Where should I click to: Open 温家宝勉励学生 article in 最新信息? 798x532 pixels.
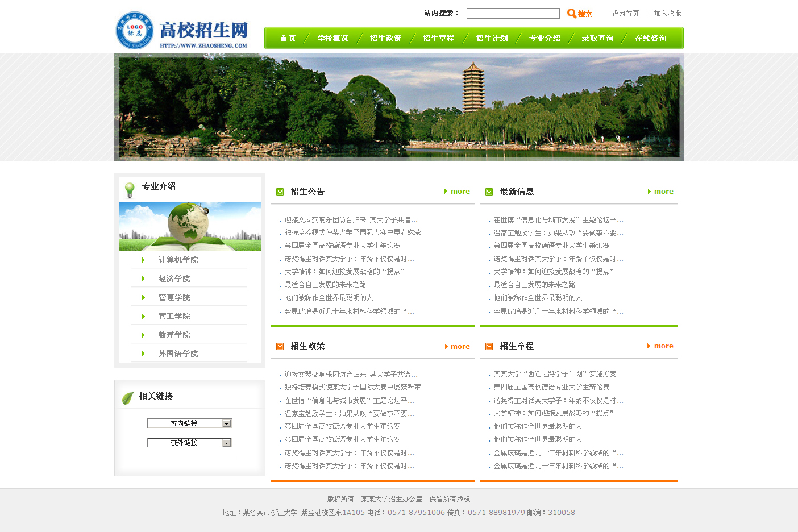[x=558, y=233]
